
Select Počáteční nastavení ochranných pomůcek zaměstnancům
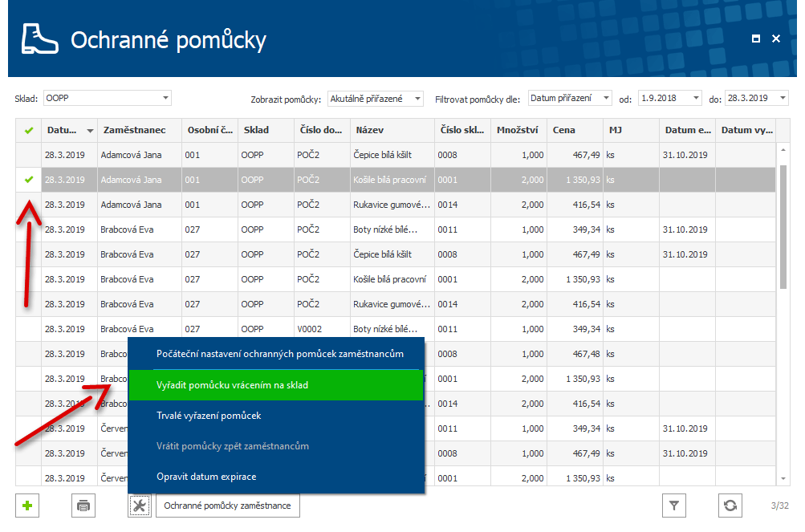coord(280,354)
